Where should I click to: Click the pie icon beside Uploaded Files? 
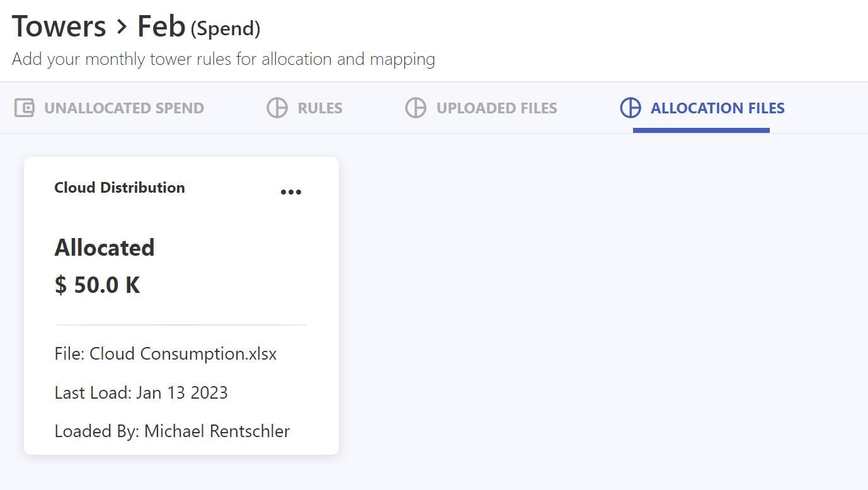(416, 108)
